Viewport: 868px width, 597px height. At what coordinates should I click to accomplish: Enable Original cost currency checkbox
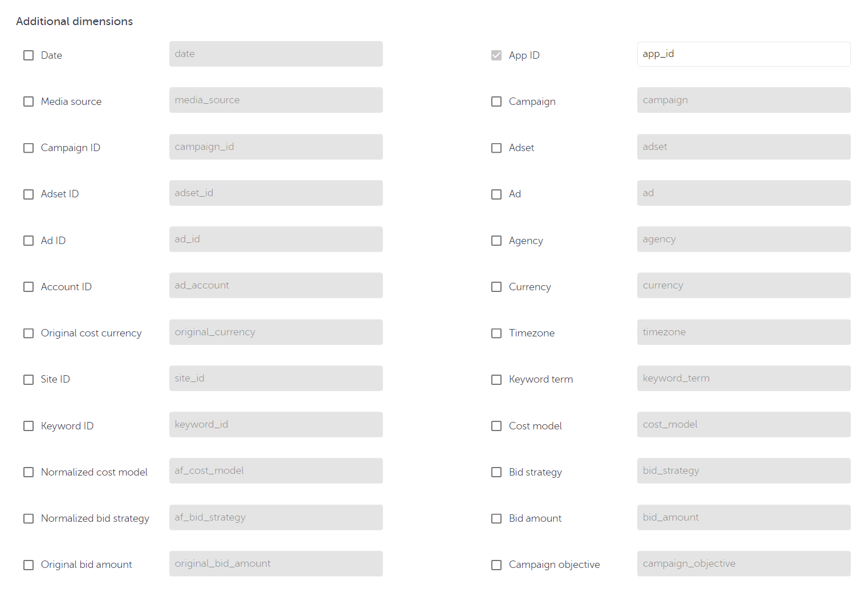click(28, 333)
